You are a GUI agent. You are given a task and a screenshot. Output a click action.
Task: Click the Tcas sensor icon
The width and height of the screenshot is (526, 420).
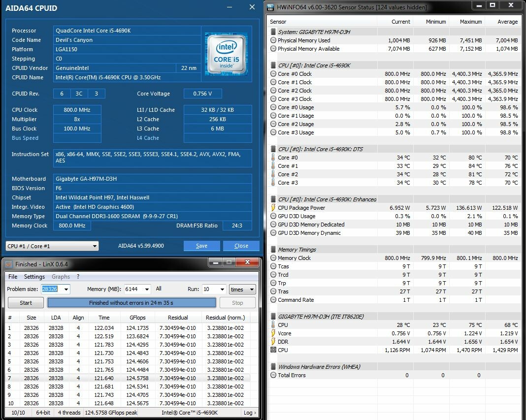point(273,266)
